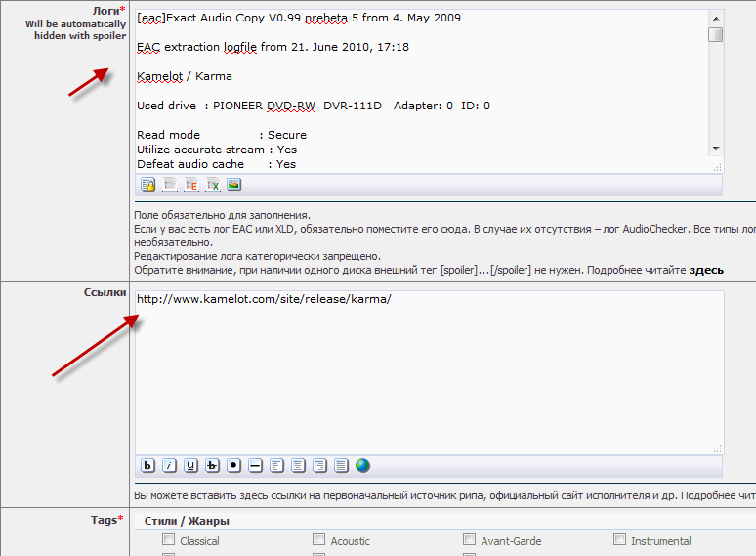Image resolution: width=756 pixels, height=556 pixels.
Task: Align text left in links editor
Action: click(276, 466)
